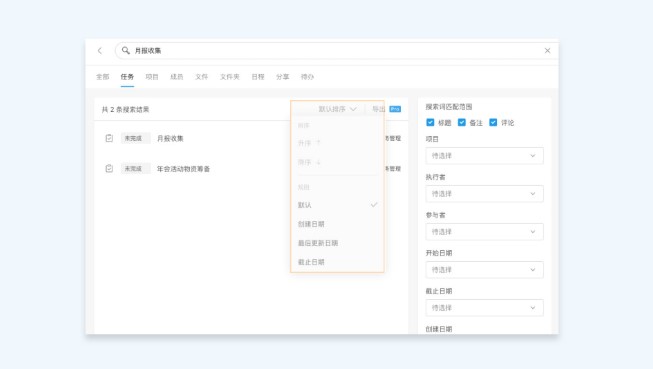Open the 月报收集 task result
This screenshot has width=653, height=369.
[170, 138]
